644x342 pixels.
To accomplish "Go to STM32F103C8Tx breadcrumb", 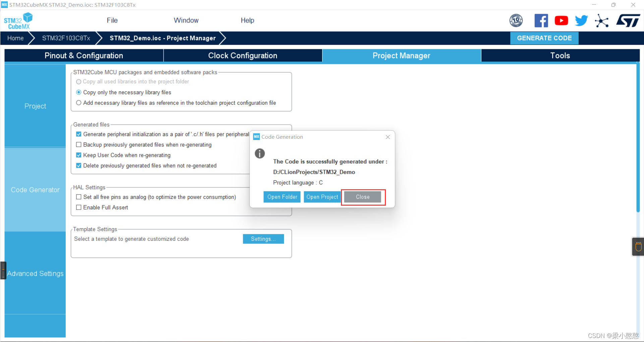I will tap(66, 38).
